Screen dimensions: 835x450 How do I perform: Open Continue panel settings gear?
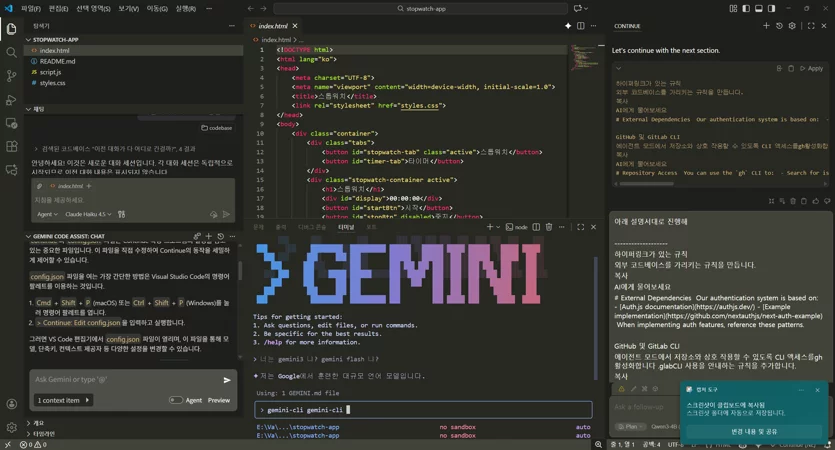click(792, 26)
